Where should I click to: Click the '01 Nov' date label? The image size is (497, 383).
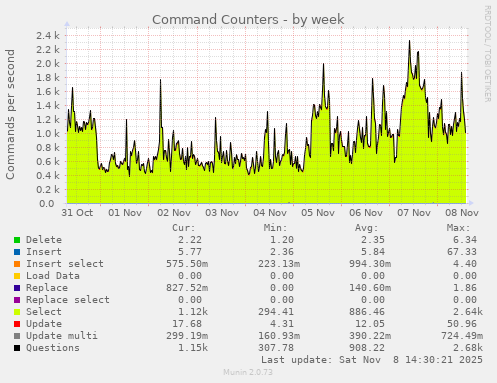(125, 213)
